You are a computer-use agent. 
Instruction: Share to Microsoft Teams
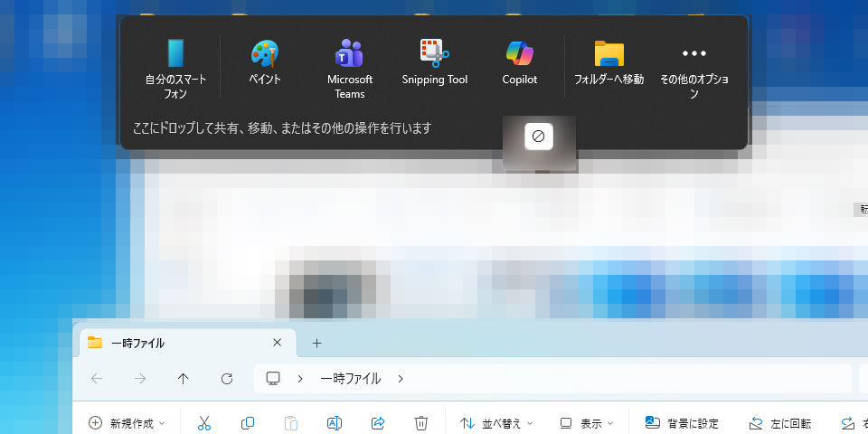click(350, 68)
